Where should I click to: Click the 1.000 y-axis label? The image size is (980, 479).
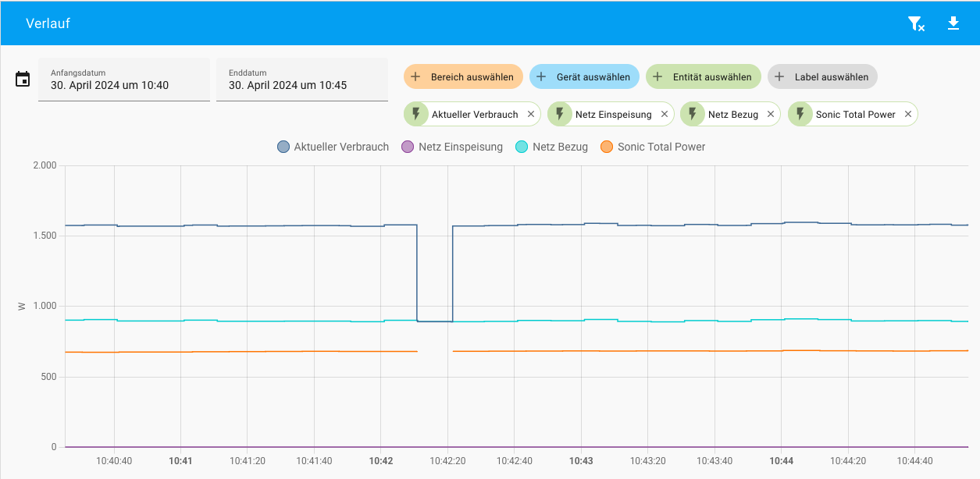45,306
